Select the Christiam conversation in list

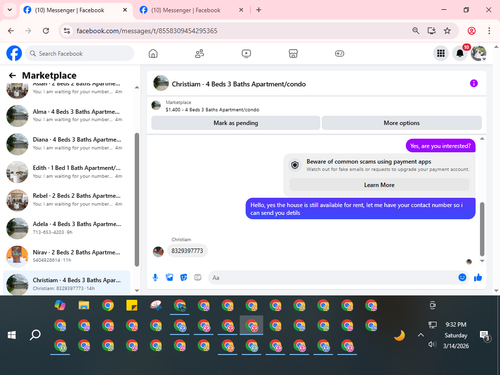point(67,283)
